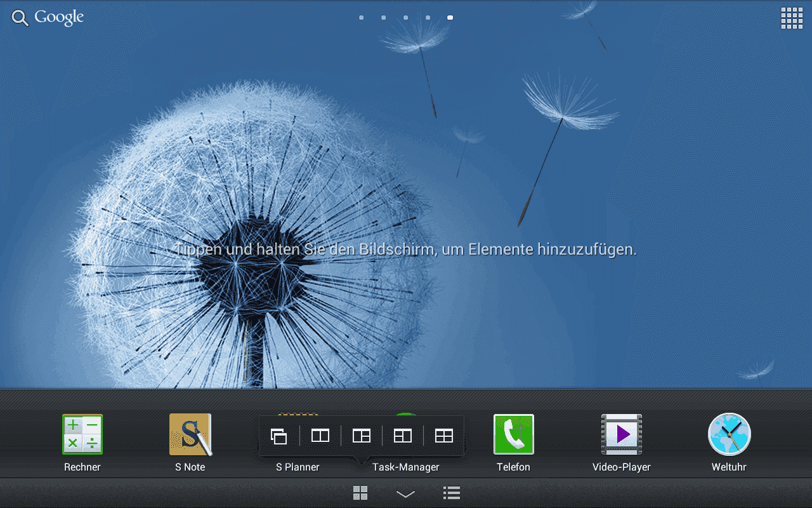This screenshot has width=812, height=508.
Task: Tap the 'Tippen und halten Sie' hint text
Action: (405, 250)
